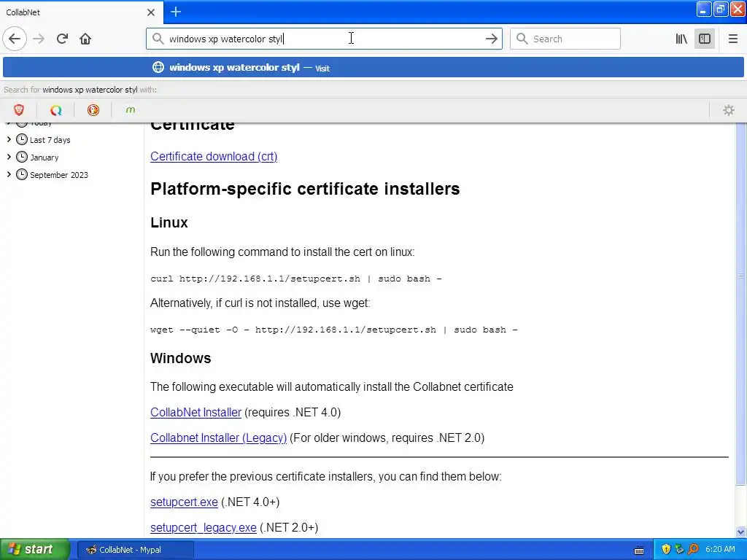Visit 'windows xp watercolor styl' suggestion
The image size is (747, 560).
click(373, 67)
